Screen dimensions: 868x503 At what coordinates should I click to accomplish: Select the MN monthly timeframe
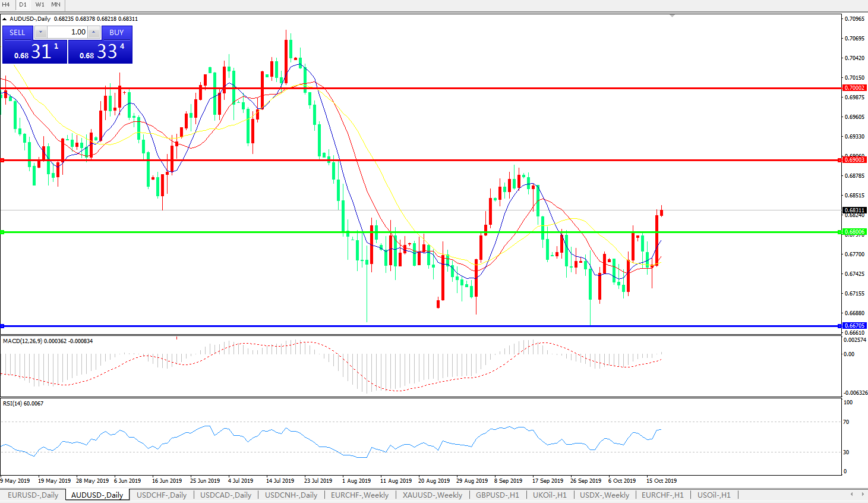pos(56,5)
